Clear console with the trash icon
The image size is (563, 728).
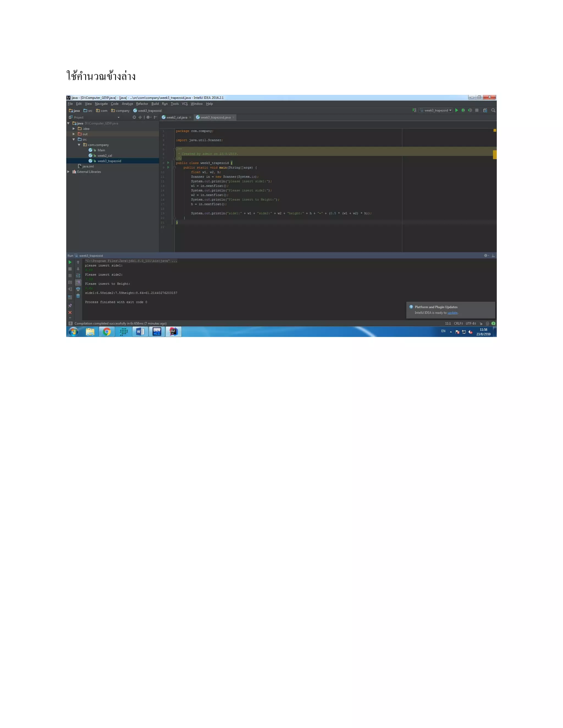tap(78, 296)
